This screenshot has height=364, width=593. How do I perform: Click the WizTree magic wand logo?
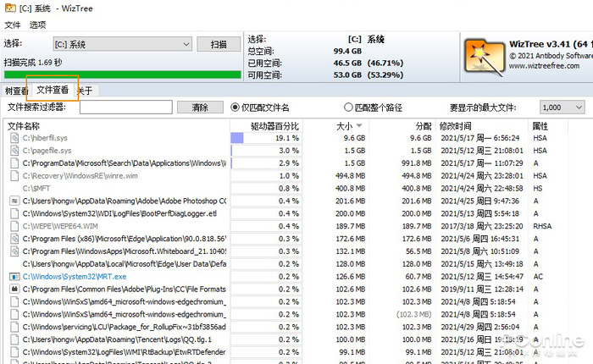coord(485,57)
